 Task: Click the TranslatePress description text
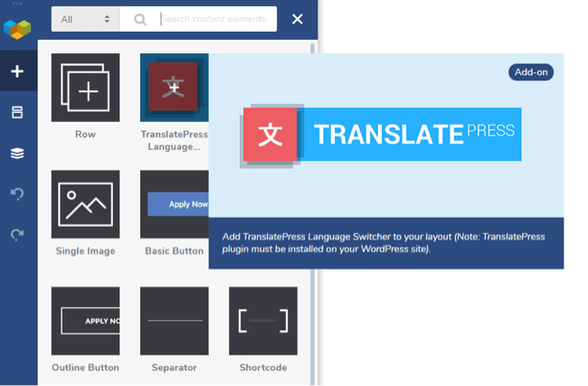384,243
